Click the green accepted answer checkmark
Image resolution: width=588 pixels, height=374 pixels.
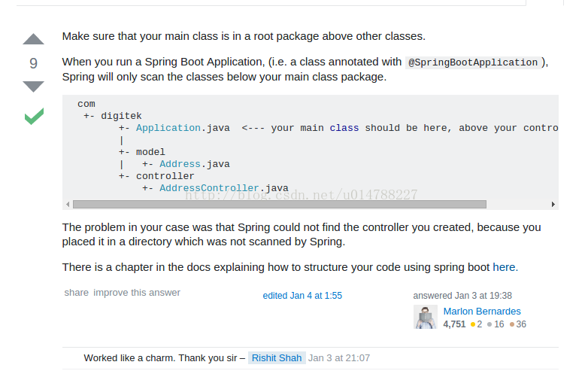(34, 116)
